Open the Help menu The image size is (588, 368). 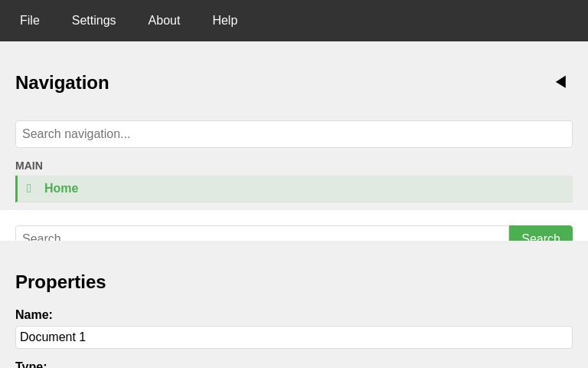coord(224,21)
